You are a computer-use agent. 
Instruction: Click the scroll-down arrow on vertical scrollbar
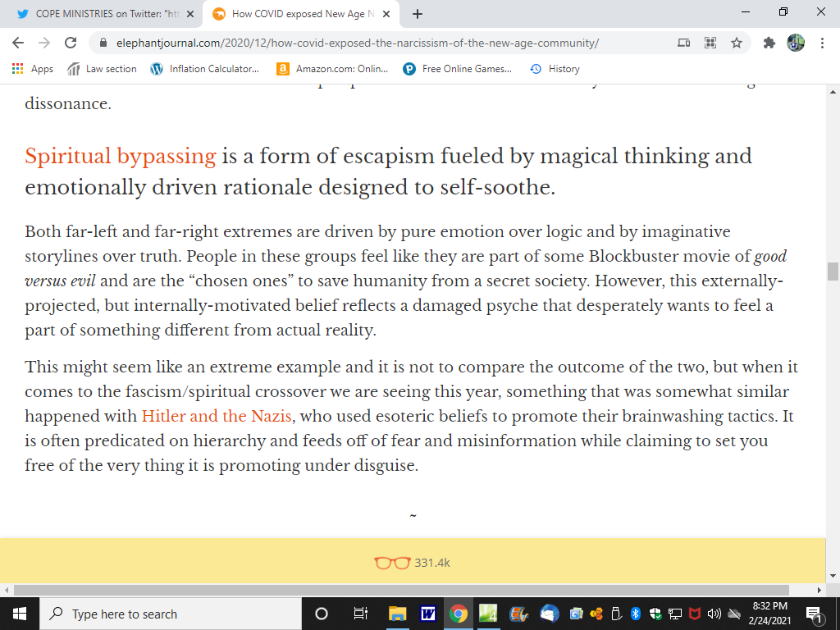click(x=833, y=577)
